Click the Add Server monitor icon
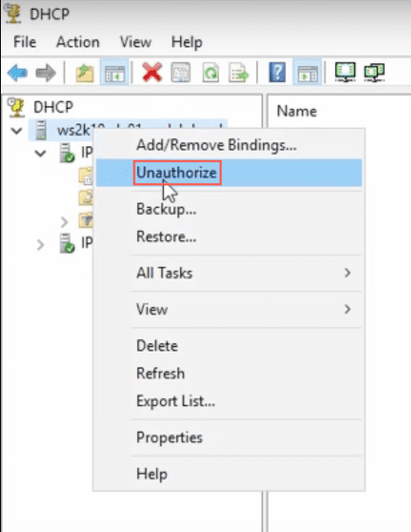This screenshot has height=532, width=411. [x=345, y=72]
